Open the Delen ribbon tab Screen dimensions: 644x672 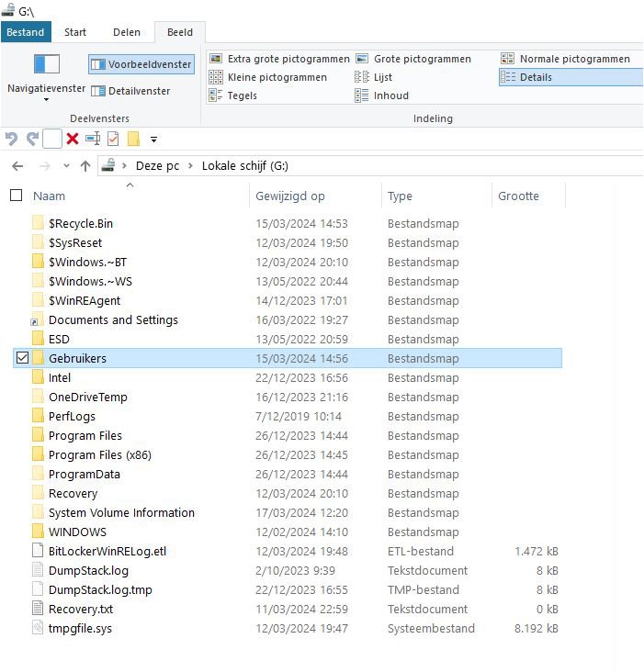coord(127,32)
